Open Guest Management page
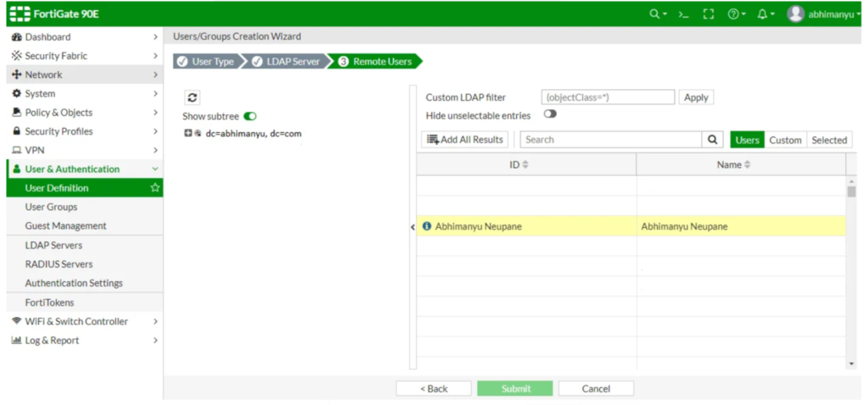Image resolution: width=868 pixels, height=405 pixels. click(85, 225)
